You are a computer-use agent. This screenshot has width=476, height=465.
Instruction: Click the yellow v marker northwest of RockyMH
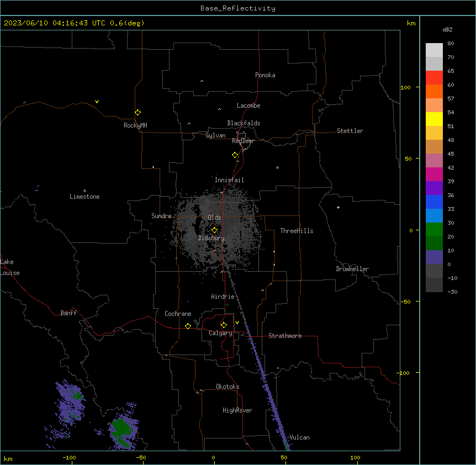coord(97,102)
